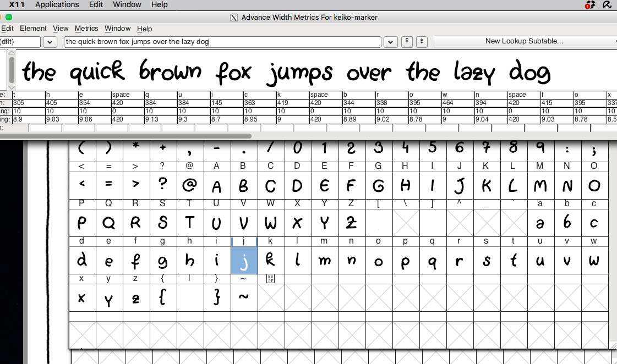Image resolution: width=617 pixels, height=364 pixels.
Task: Select the lowercase 'a' glyph cell
Action: pyautogui.click(x=540, y=223)
